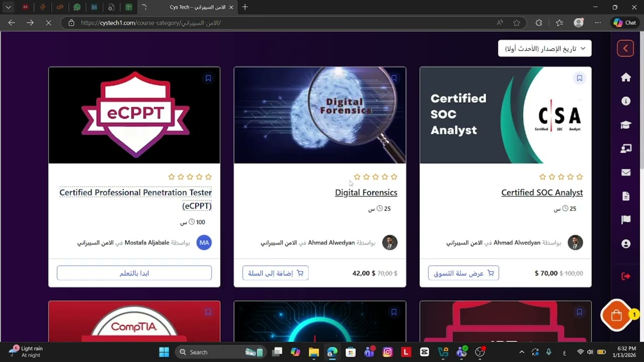Screen dimensions: 644x362
Task: Open the release date sort dropdown
Action: (545, 48)
